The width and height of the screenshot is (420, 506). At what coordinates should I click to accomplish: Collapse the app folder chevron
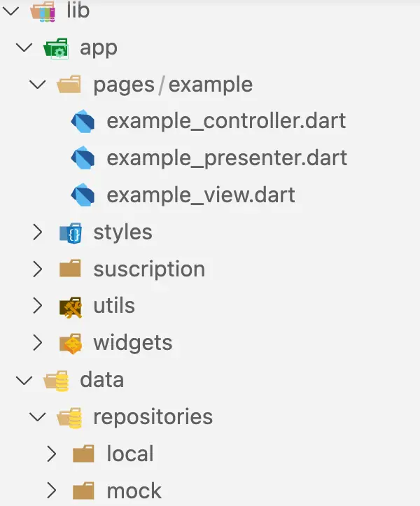pyautogui.click(x=25, y=48)
